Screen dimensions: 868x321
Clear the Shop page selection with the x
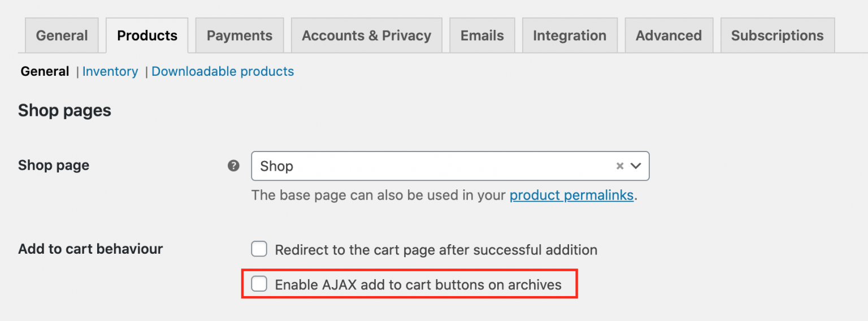pyautogui.click(x=619, y=166)
